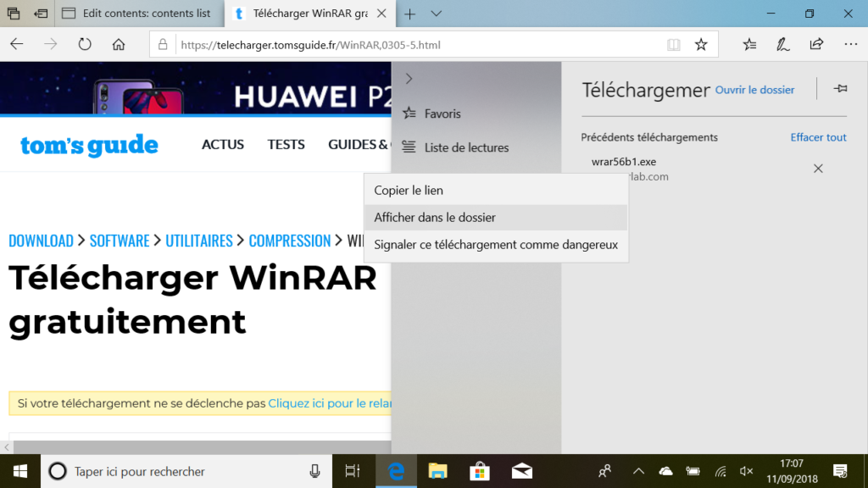Screen dimensions: 868x488
Task: Click the tom's guide logo
Action: [89, 145]
